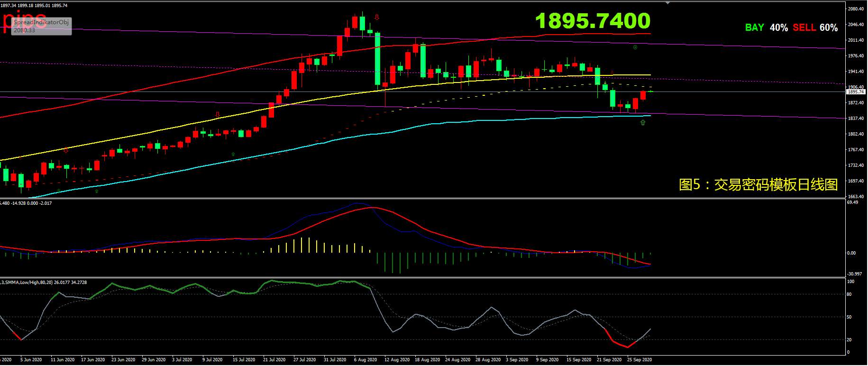Click 1697.40 on the price axis
The height and width of the screenshot is (366, 868).
pos(856,181)
